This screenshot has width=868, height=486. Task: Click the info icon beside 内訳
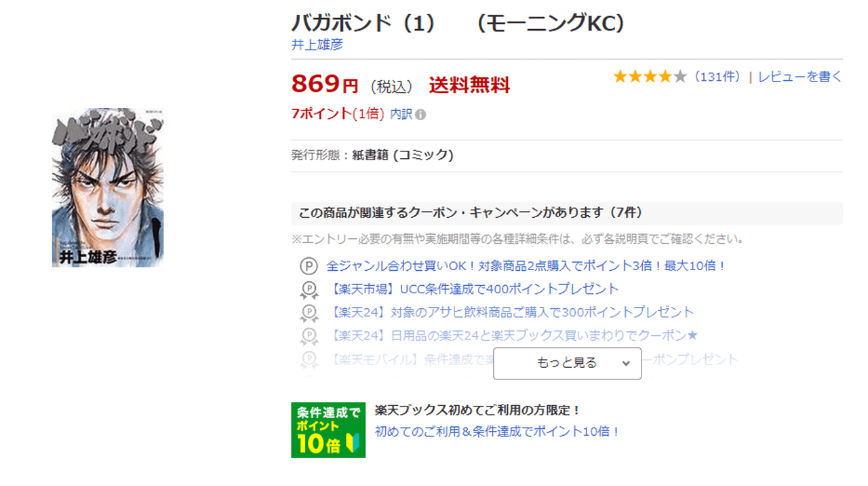pos(420,115)
